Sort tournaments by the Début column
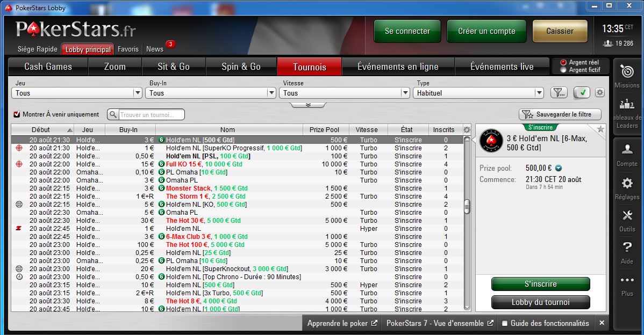This screenshot has width=644, height=335. (42, 129)
